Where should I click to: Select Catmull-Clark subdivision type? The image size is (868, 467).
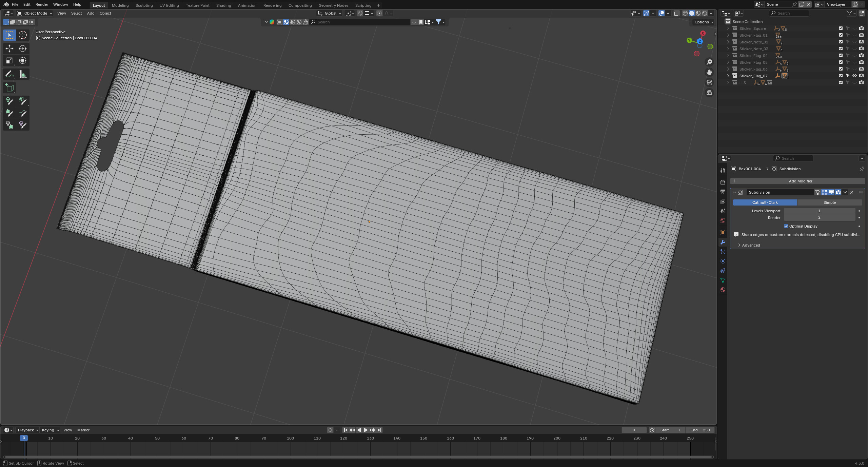click(x=765, y=202)
